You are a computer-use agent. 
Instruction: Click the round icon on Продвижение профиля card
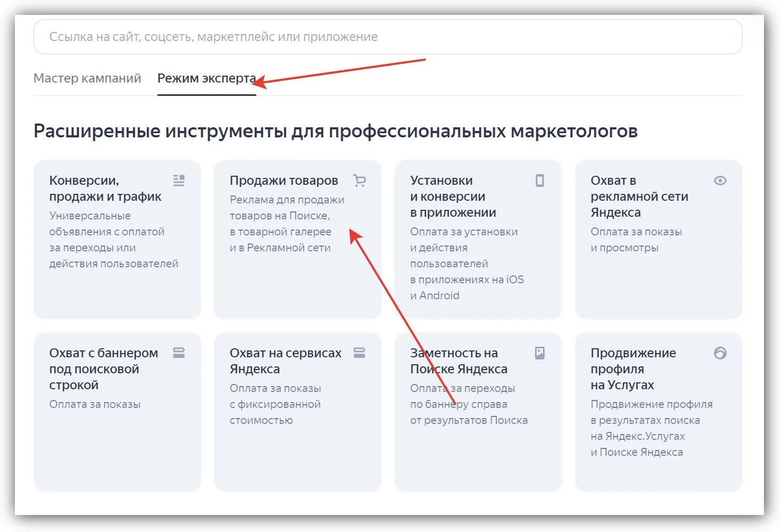[x=720, y=353]
